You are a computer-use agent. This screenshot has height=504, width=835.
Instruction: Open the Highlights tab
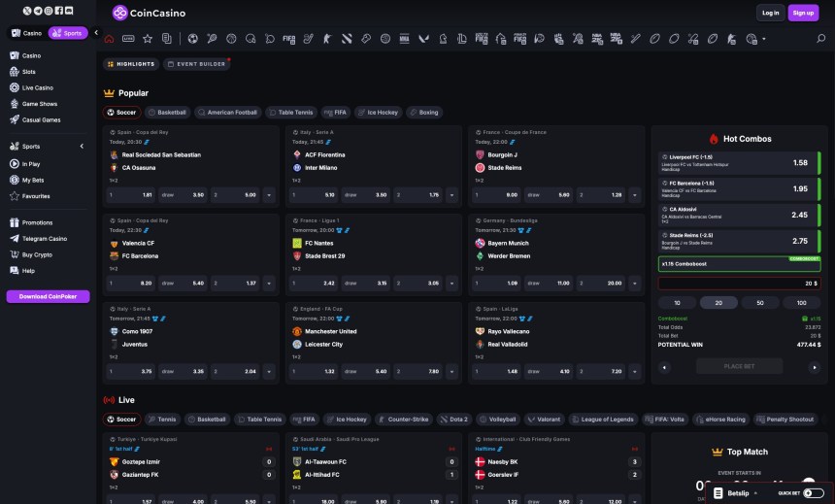[x=131, y=64]
